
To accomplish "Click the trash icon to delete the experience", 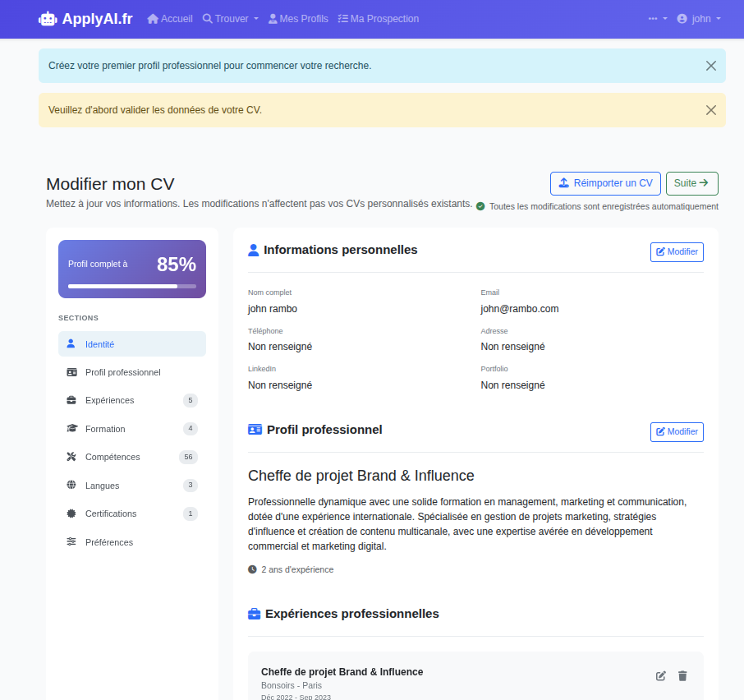I will pyautogui.click(x=682, y=675).
